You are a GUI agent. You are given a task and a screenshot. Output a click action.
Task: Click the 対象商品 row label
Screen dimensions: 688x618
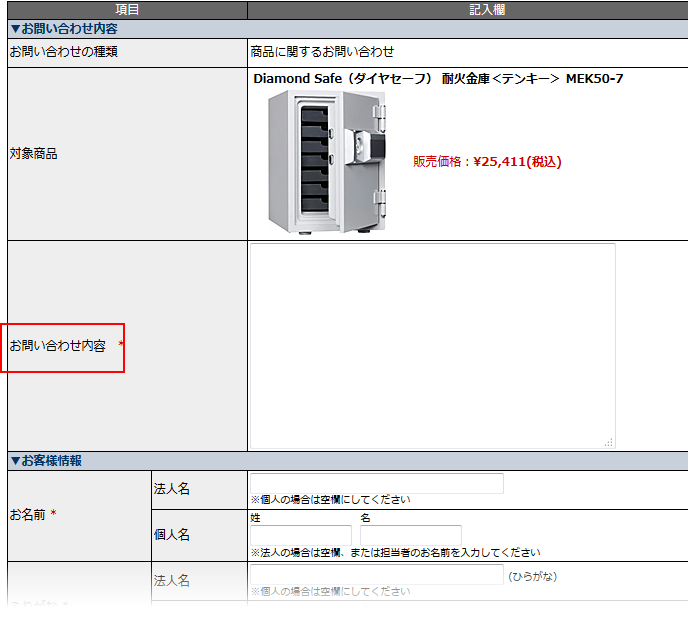point(33,154)
